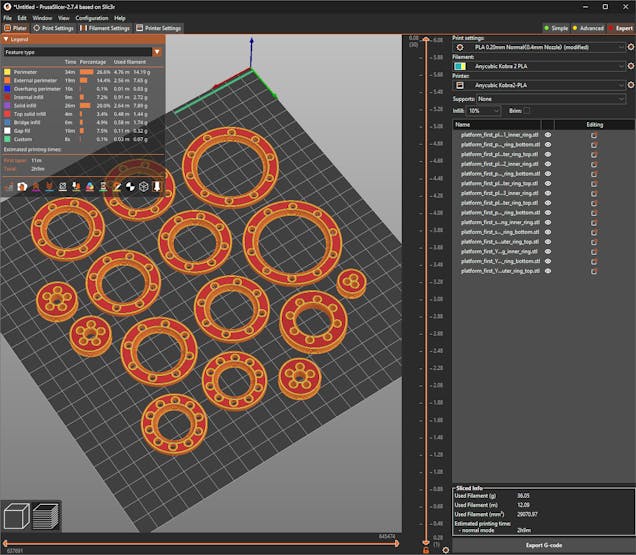
Task: Switch to Advanced mode button
Action: (588, 28)
